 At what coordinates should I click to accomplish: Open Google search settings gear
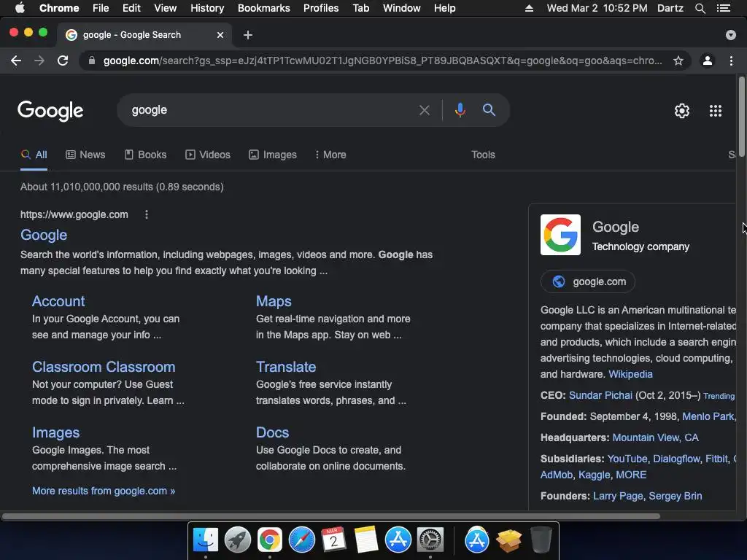click(x=682, y=111)
